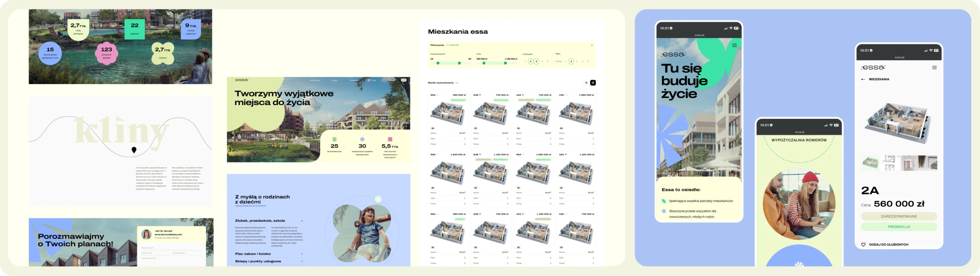
Task: Click the blue flower icon above the 30 statistic
Action: (362, 139)
